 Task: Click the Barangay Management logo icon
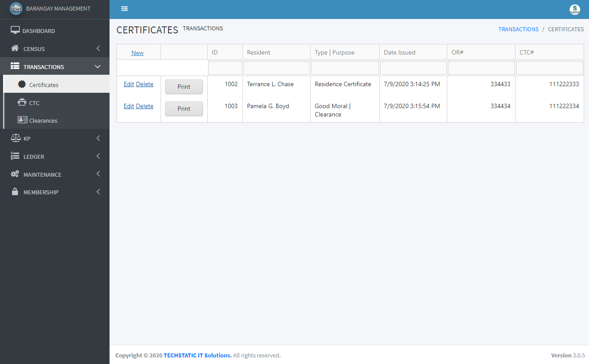click(x=16, y=9)
